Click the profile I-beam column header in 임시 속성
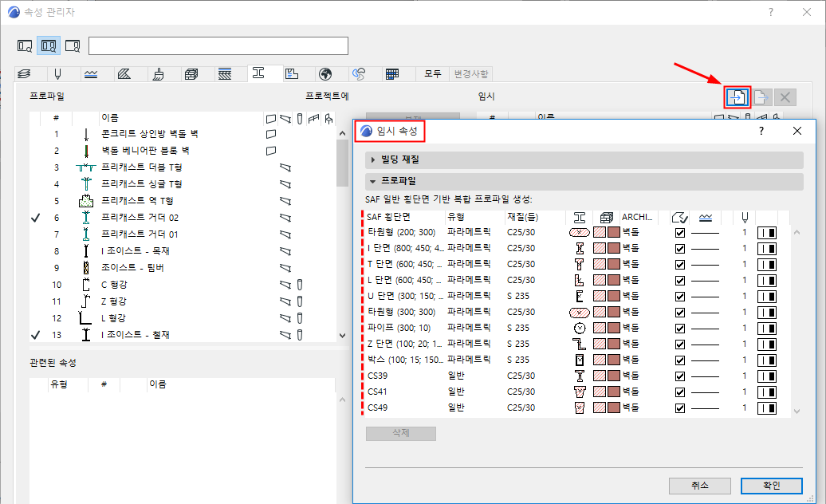This screenshot has height=504, width=826. (x=580, y=217)
